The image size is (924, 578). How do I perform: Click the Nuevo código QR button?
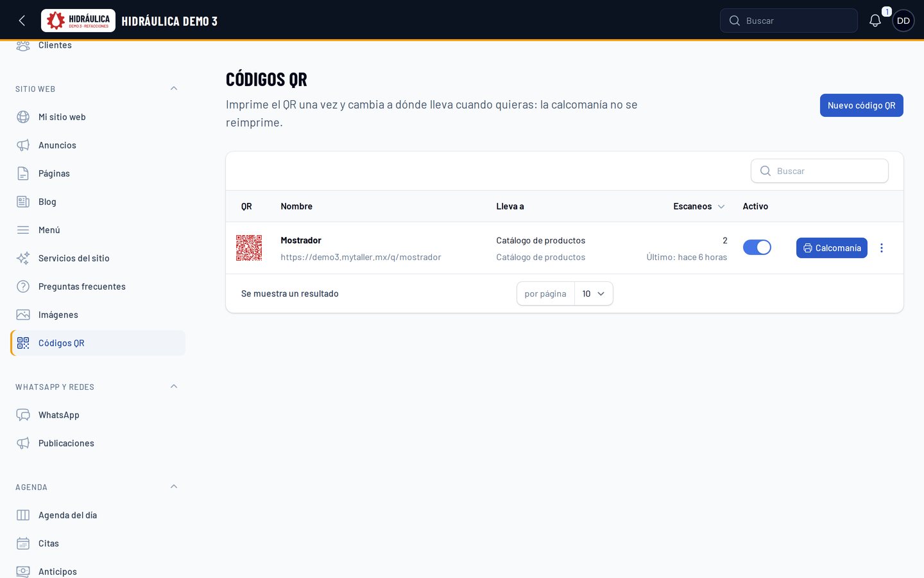point(861,105)
